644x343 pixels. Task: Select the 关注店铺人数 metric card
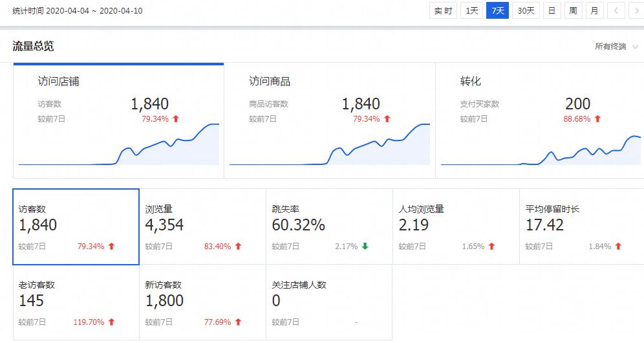click(329, 302)
